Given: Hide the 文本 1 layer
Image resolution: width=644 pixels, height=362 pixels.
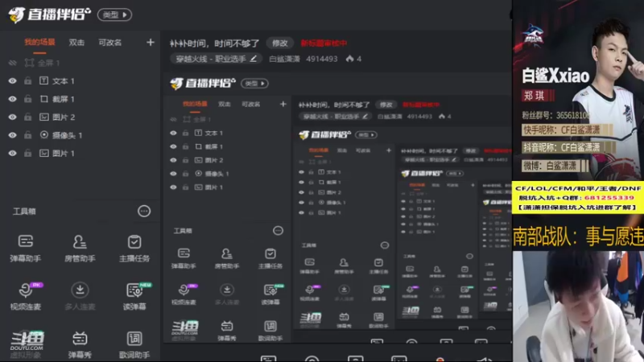Looking at the screenshot, I should pyautogui.click(x=12, y=81).
